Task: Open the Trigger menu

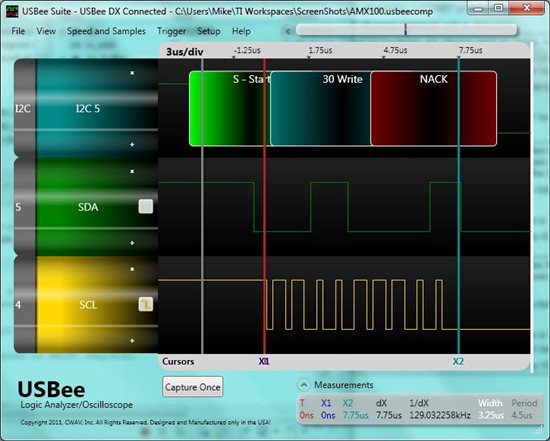Action: click(x=172, y=31)
